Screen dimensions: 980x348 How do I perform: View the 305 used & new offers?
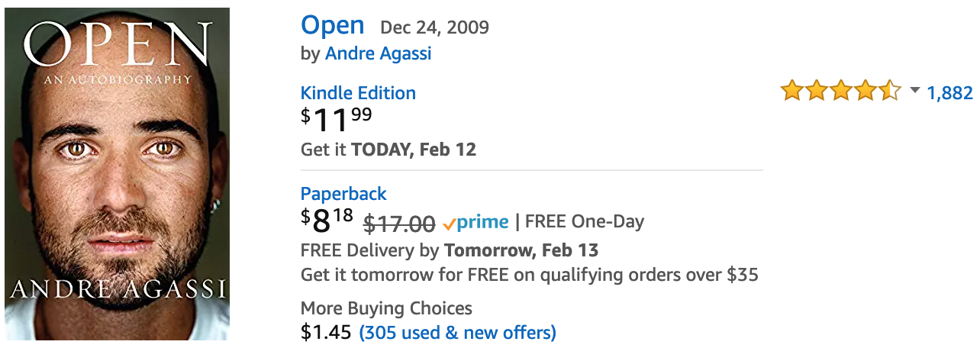click(x=457, y=333)
